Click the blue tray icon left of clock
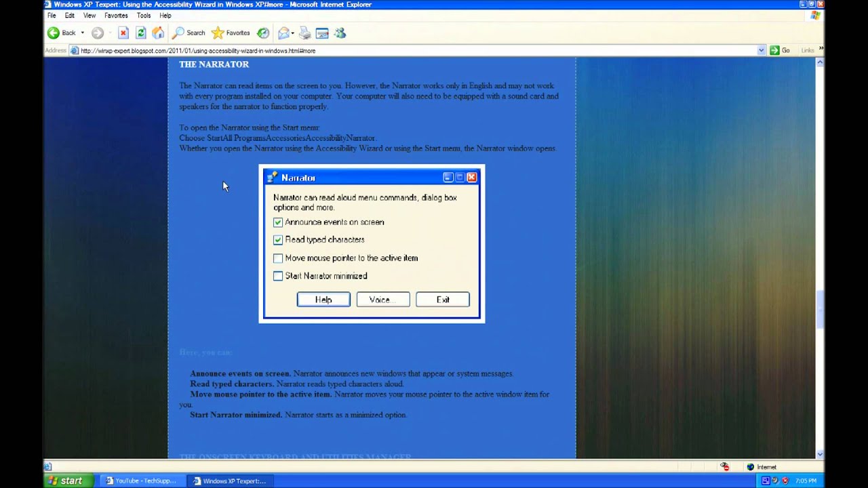The height and width of the screenshot is (488, 868). tap(766, 481)
